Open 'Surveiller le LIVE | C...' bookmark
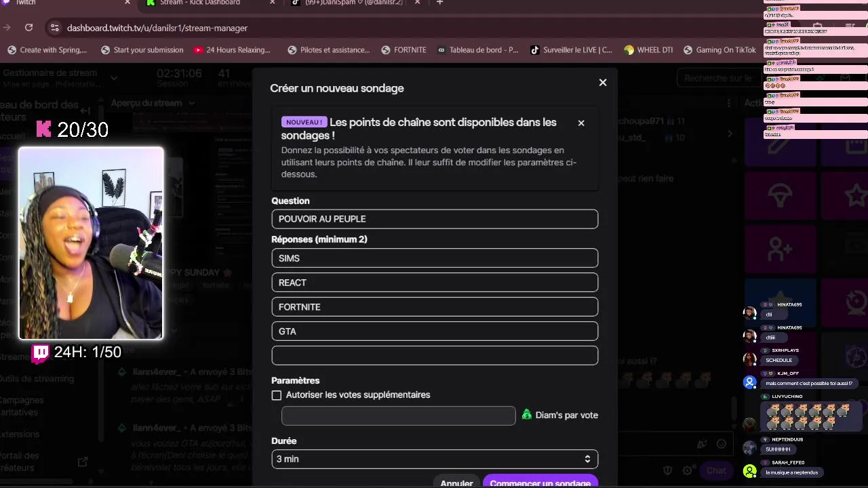Screen dimensions: 868x488 pyautogui.click(x=571, y=49)
